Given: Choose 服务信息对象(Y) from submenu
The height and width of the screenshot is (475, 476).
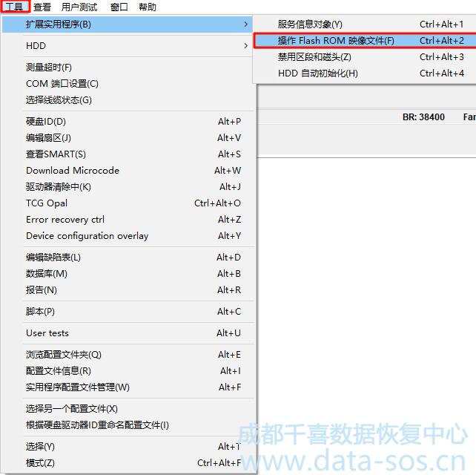Looking at the screenshot, I should 310,24.
